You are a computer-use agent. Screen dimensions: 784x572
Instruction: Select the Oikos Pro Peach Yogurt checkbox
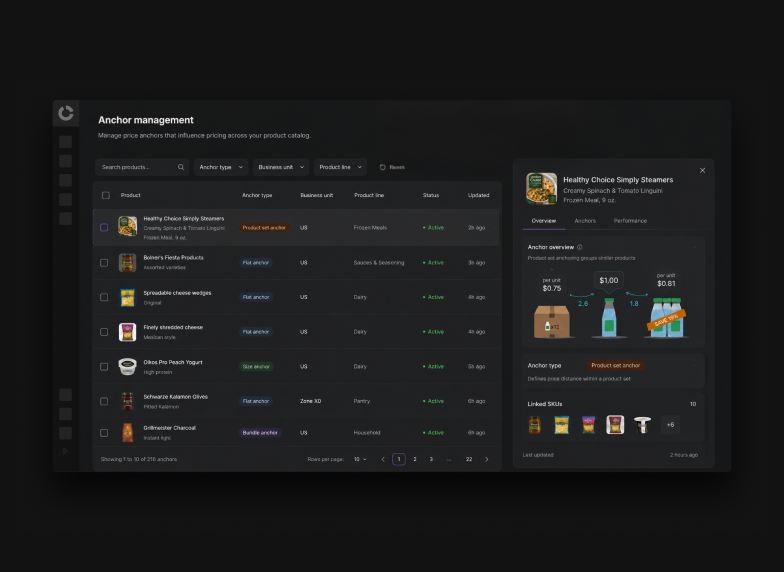pos(104,366)
